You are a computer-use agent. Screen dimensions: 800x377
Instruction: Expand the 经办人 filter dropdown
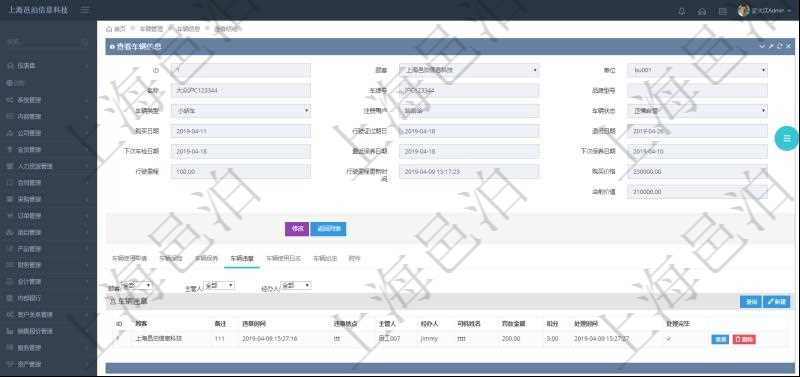(x=296, y=285)
